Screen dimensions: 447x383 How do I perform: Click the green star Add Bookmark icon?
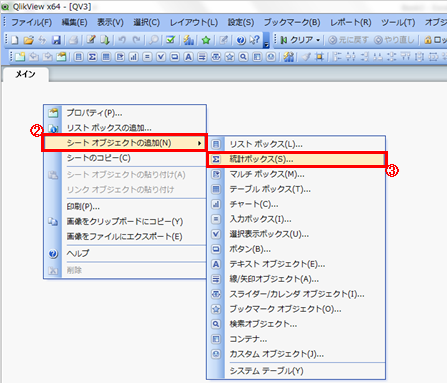pos(206,40)
